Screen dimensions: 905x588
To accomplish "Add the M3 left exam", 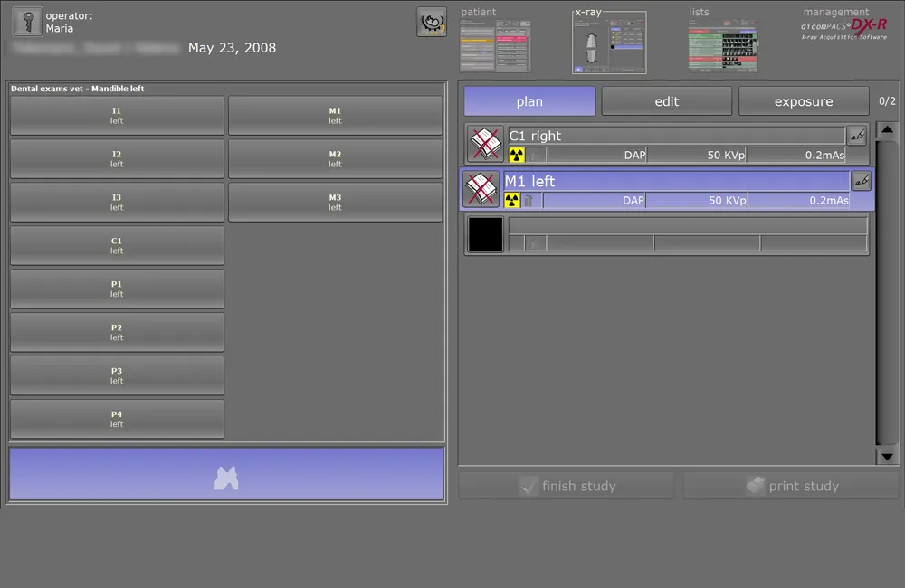I will click(335, 202).
